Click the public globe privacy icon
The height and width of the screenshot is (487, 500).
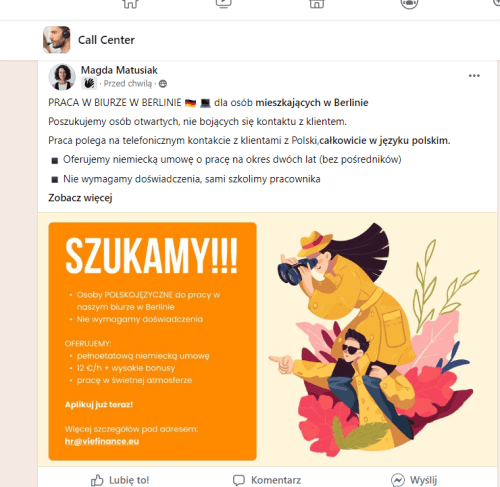click(163, 84)
